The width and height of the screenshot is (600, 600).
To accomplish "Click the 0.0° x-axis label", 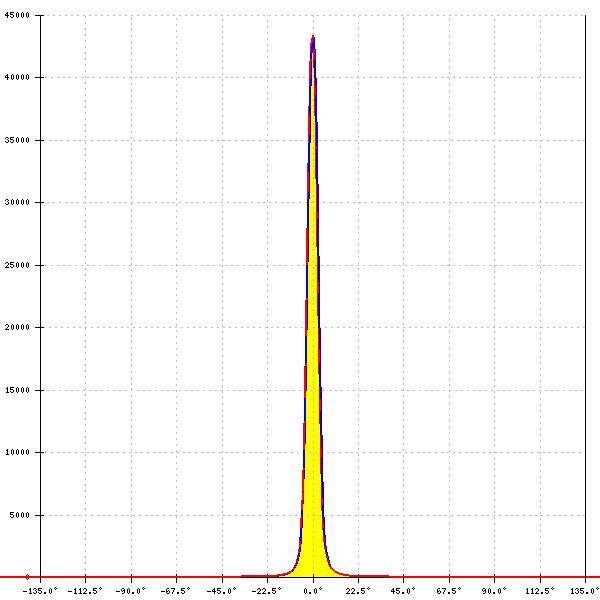I will 313,591.
